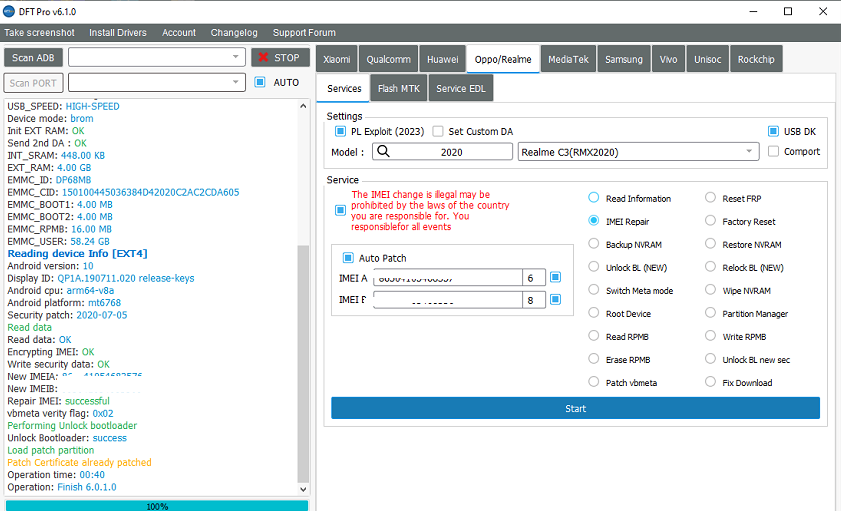
Task: Click the Scan ADB button
Action: (33, 57)
